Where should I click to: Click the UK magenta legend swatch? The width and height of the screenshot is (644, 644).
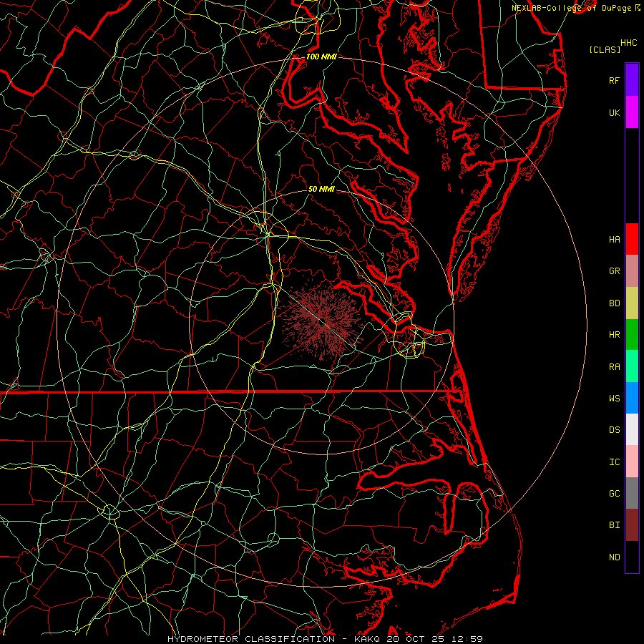tap(632, 112)
